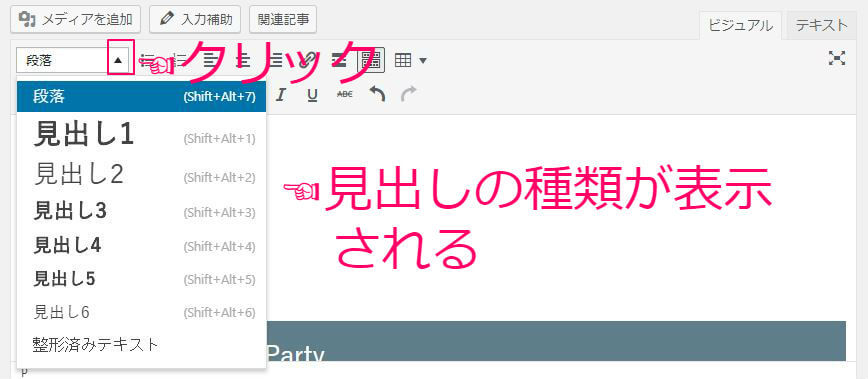
Task: Pick 見出し6 from the dropdown list
Action: [142, 312]
